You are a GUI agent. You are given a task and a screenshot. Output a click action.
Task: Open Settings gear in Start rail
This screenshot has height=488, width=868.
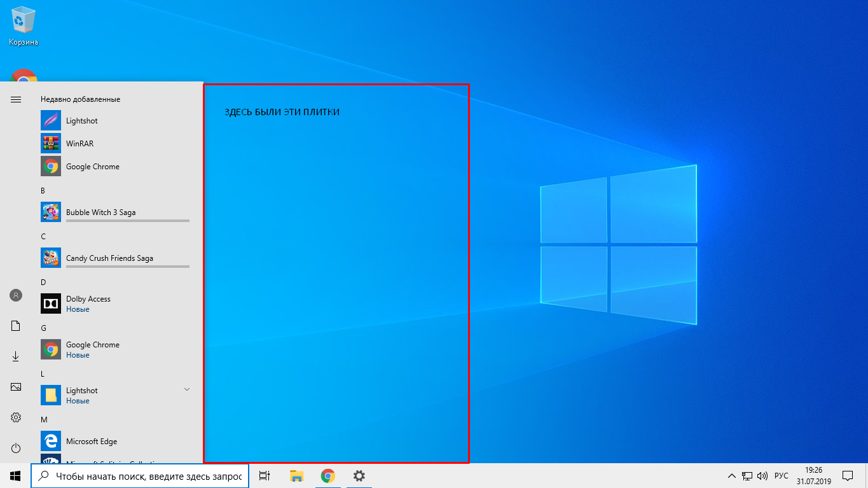click(x=16, y=417)
